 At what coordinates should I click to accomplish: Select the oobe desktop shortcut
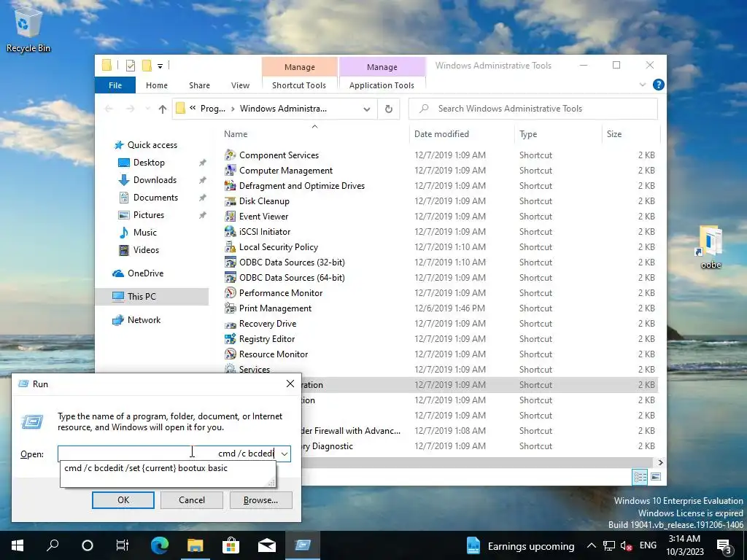[711, 248]
